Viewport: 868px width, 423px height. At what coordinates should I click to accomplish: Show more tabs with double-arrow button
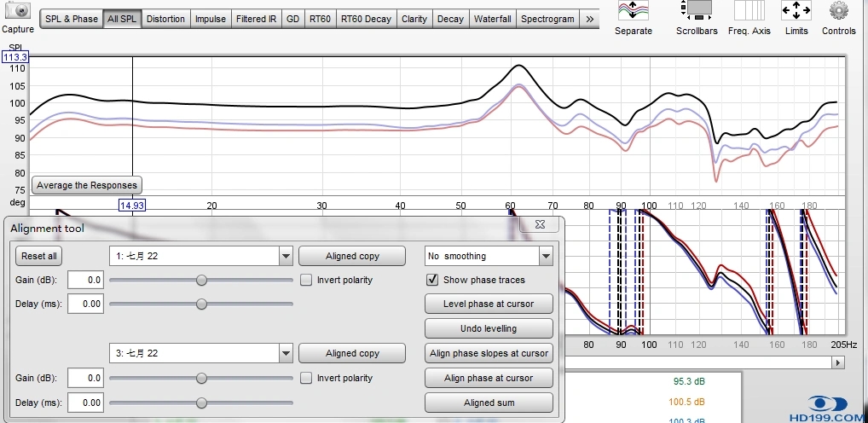[590, 19]
